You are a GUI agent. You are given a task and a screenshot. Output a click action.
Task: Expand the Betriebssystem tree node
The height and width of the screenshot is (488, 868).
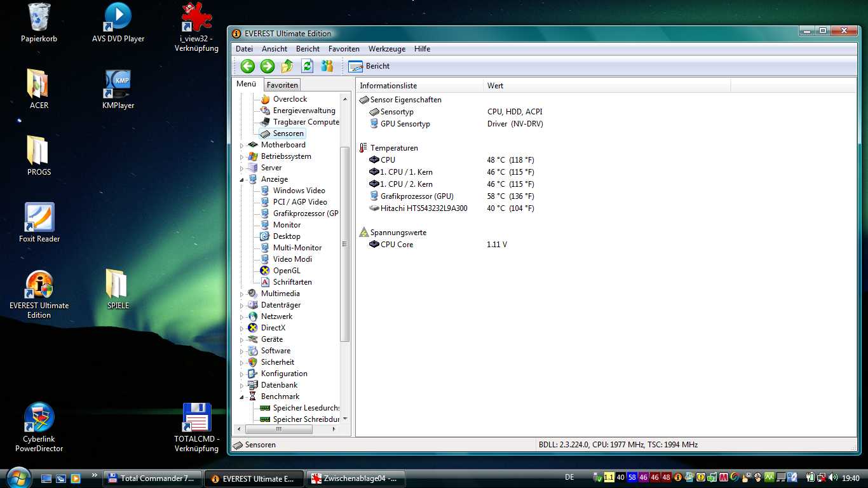[241, 157]
